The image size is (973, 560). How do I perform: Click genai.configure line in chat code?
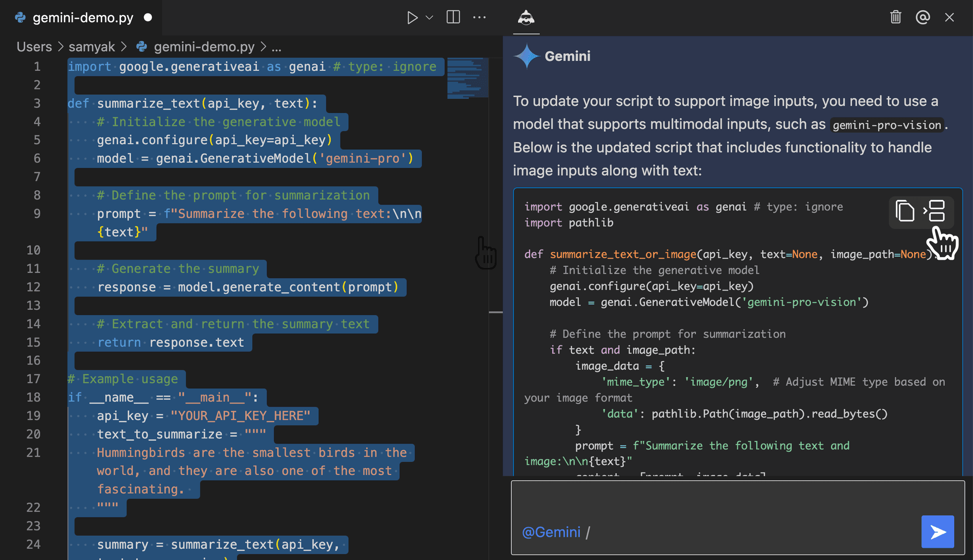click(652, 286)
